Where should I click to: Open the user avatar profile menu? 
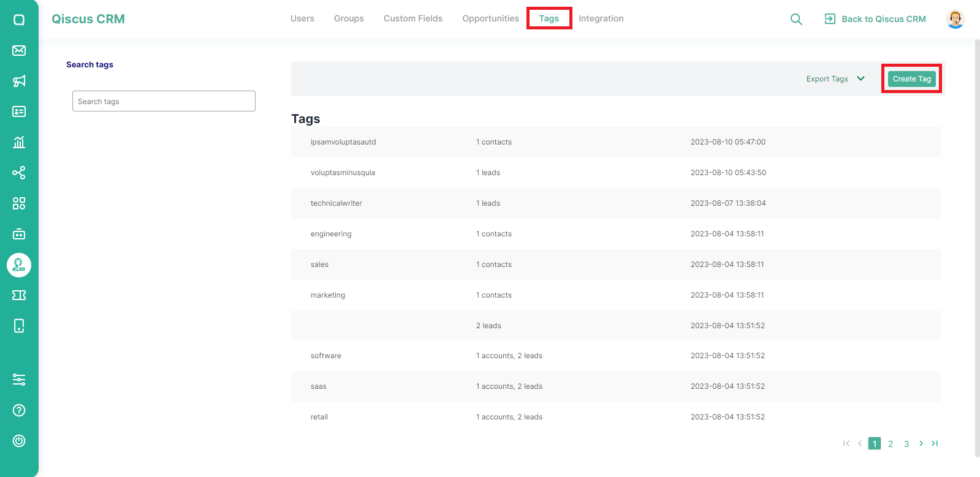tap(955, 19)
